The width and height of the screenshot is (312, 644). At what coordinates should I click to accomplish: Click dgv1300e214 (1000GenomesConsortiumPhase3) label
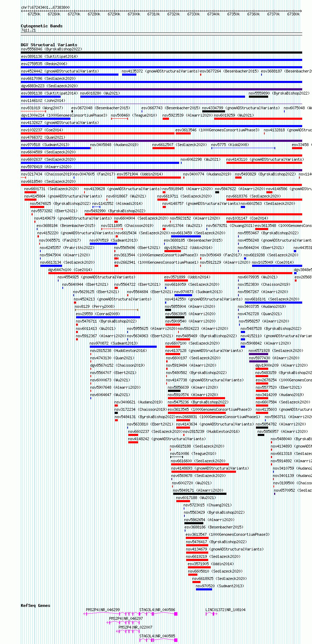coord(64,115)
